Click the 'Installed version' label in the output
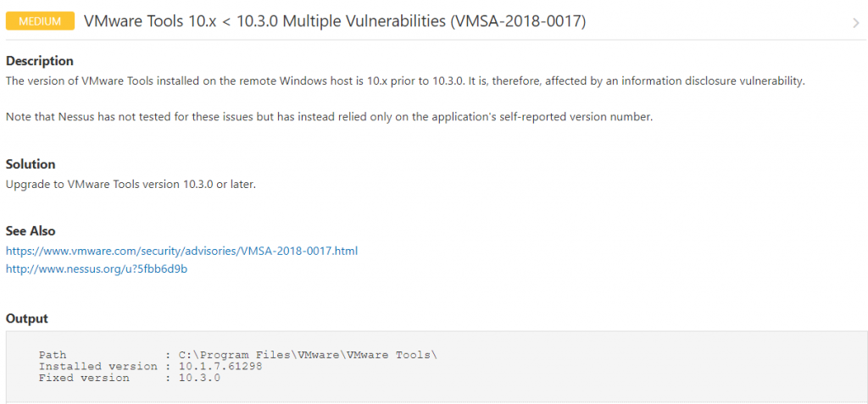The width and height of the screenshot is (868, 404). tap(98, 367)
